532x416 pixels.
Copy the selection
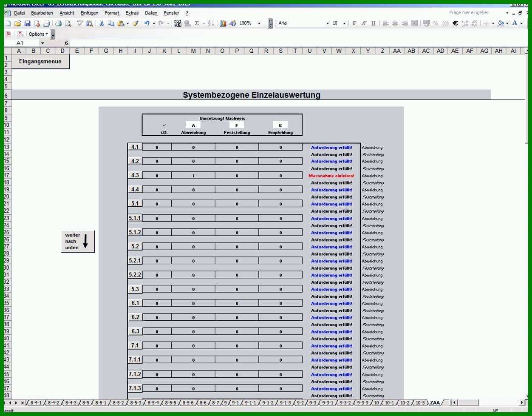(x=111, y=23)
